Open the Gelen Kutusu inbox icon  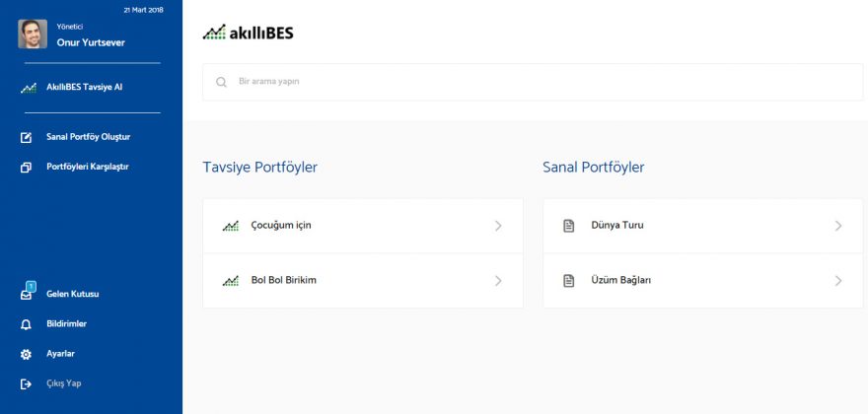(x=28, y=292)
